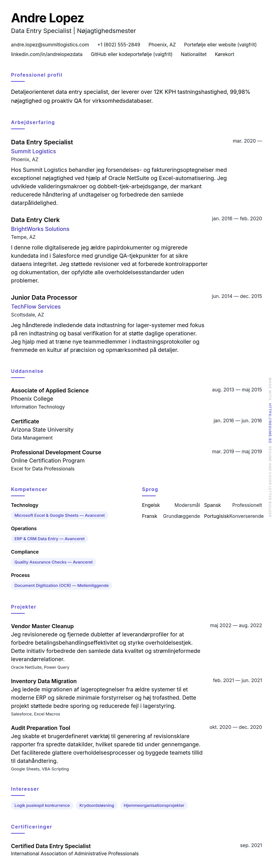
Task: Select the Logik puslespil konkurrence interest tag
Action: pyautogui.click(x=42, y=805)
